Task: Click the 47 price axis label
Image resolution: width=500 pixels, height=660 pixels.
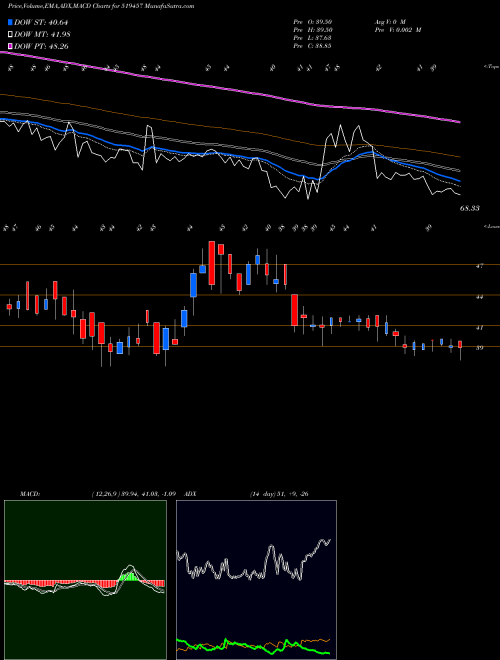Action: click(x=479, y=266)
